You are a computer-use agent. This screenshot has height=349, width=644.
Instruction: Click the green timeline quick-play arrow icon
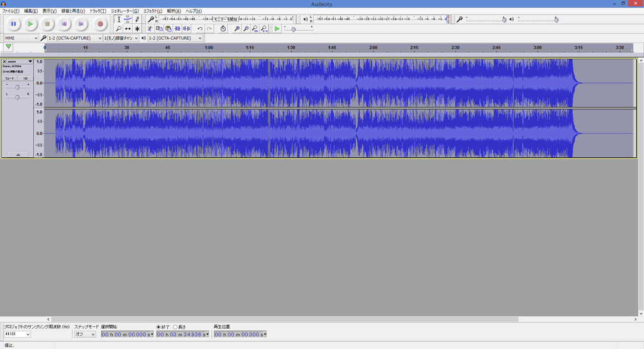coord(8,47)
